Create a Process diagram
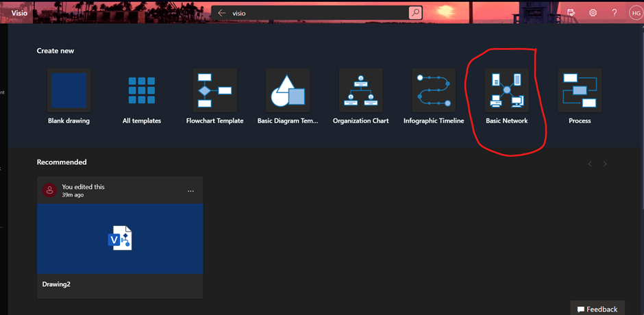Image resolution: width=644 pixels, height=315 pixels. point(580,90)
